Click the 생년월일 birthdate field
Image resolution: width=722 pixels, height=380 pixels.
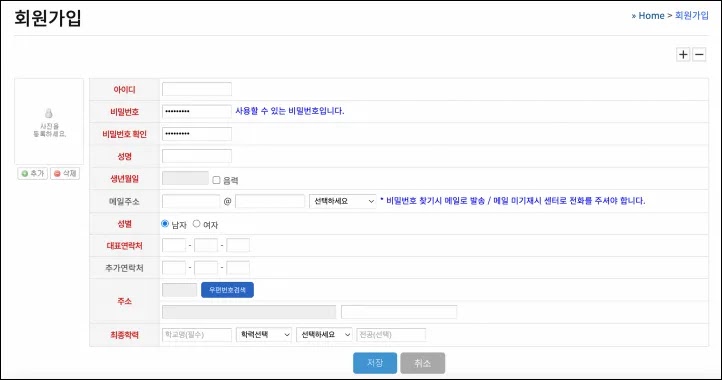(x=185, y=178)
